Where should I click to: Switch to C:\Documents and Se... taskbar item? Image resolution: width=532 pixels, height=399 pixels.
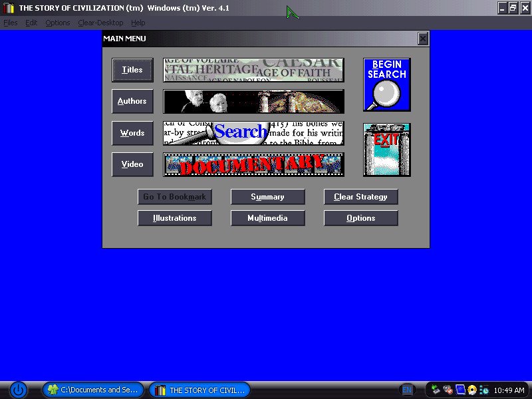[93, 390]
